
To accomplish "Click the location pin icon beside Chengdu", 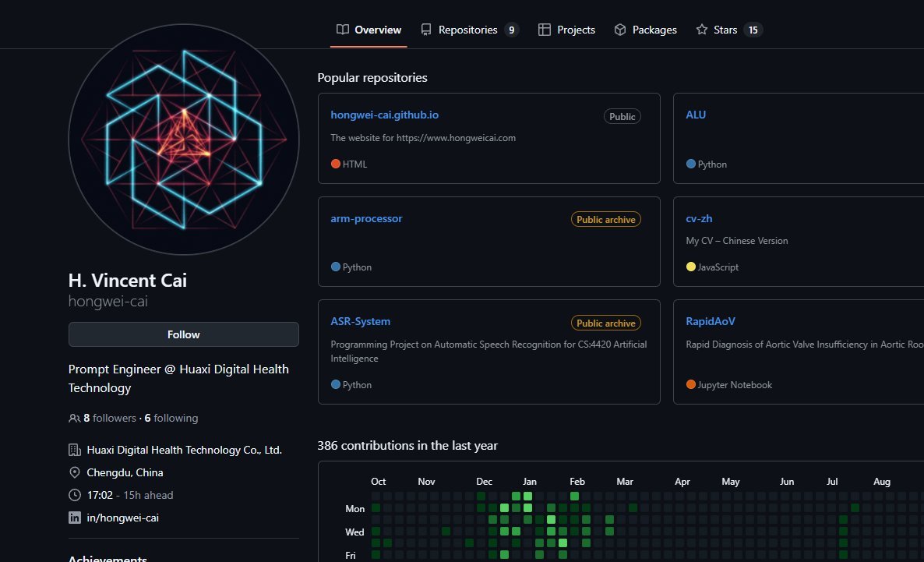I will [x=75, y=472].
